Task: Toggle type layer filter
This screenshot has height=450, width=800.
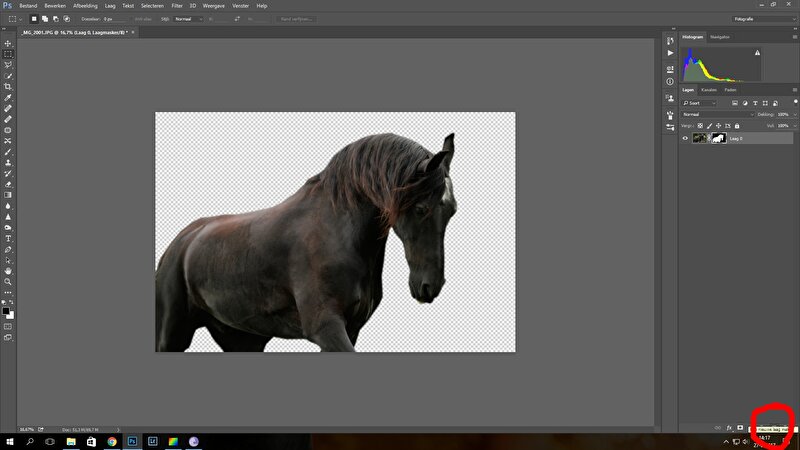Action: tap(755, 103)
